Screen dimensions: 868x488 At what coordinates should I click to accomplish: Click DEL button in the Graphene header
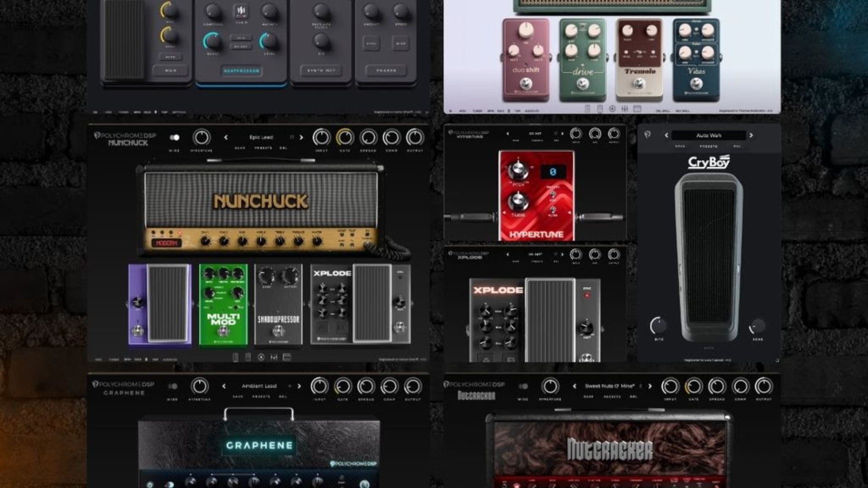click(283, 397)
